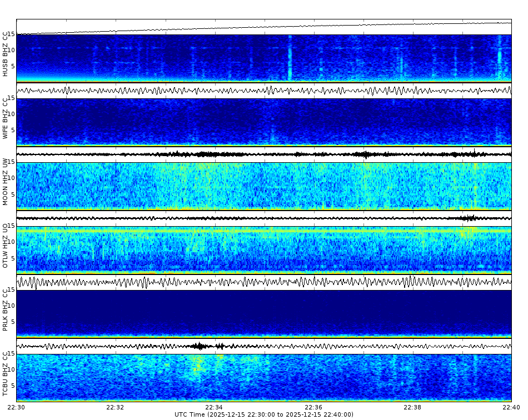Screen dimensions: 528x420
Task: Click the PRLK BHZ CC station label
Action: [x=6, y=309]
